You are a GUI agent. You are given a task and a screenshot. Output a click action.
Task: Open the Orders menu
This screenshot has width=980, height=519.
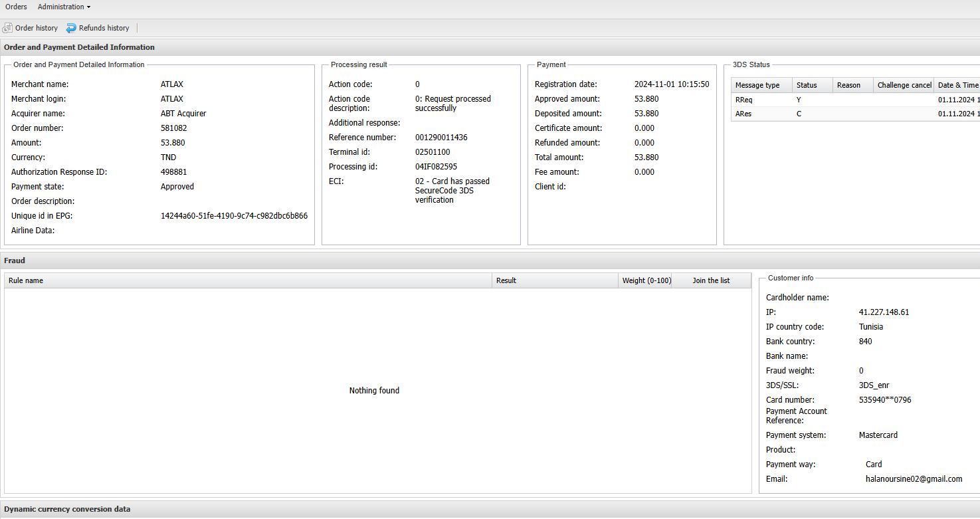[x=16, y=7]
